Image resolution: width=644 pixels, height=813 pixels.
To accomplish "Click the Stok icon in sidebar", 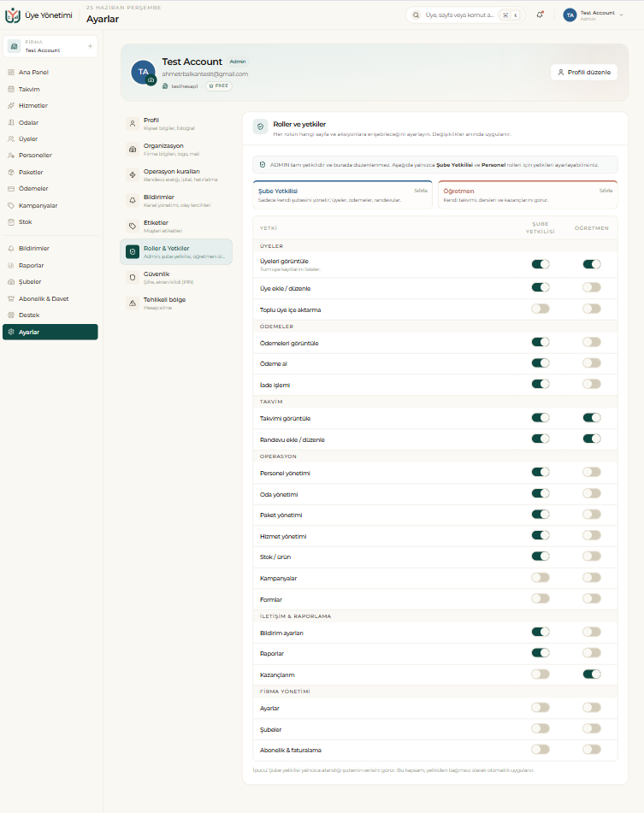I will click(x=11, y=222).
